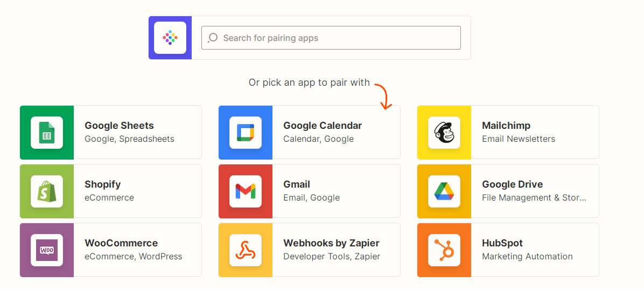Click the Google Calendar app icon

[x=245, y=133]
